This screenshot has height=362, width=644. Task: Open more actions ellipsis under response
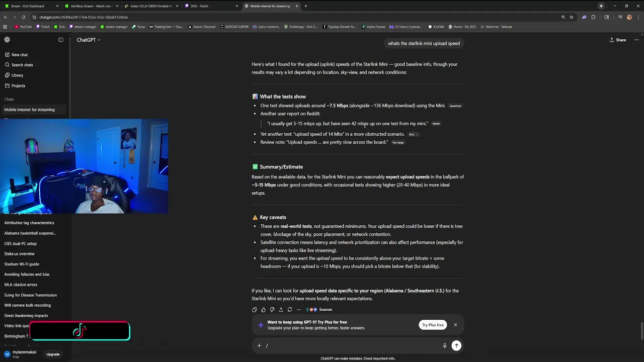point(299,310)
